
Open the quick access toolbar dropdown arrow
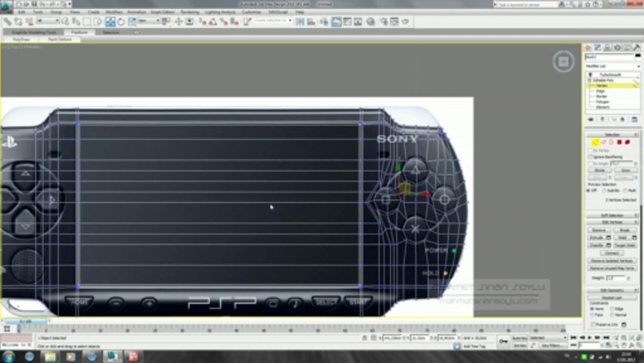69,5
